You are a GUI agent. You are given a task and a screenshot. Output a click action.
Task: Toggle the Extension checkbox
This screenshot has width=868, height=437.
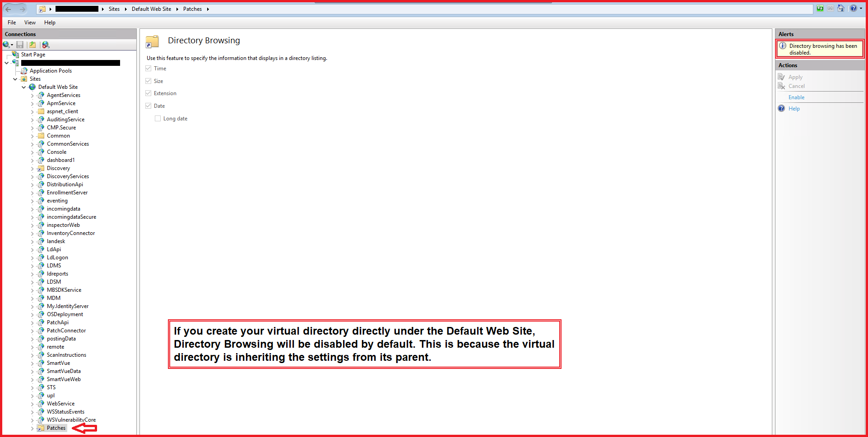149,93
